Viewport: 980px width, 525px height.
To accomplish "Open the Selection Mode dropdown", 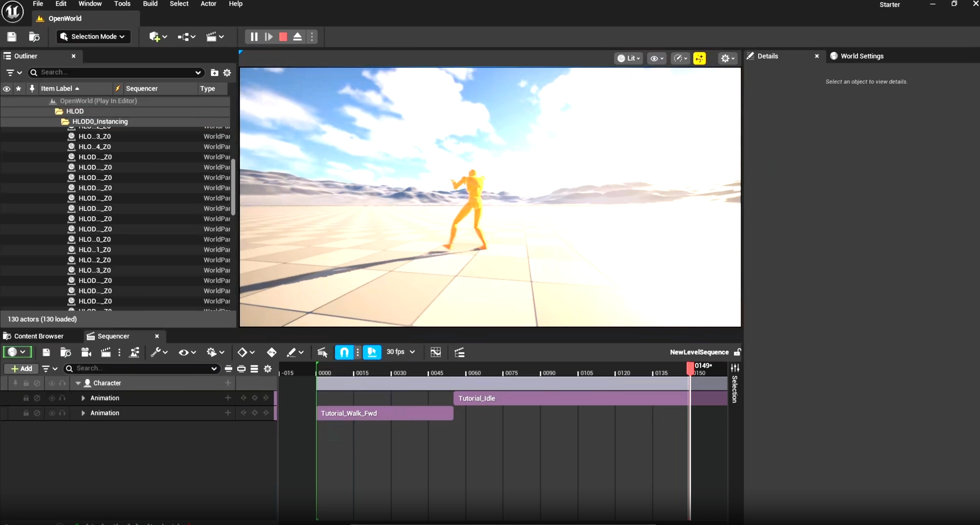I will click(94, 36).
